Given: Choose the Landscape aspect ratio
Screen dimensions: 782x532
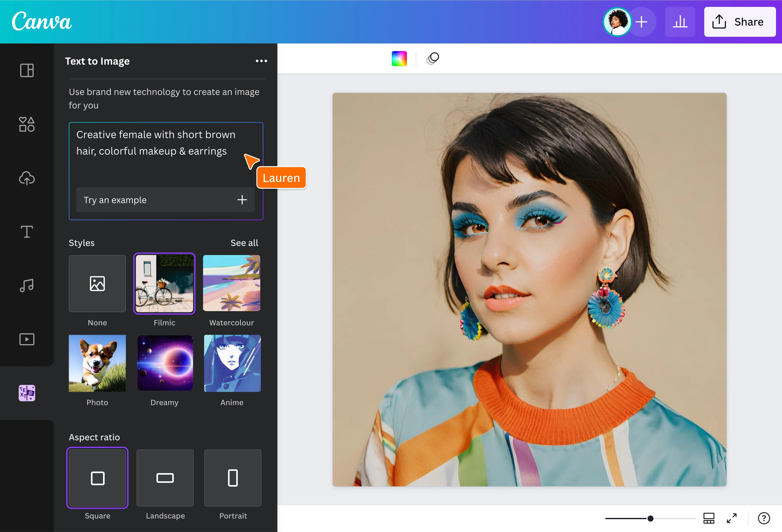Looking at the screenshot, I should (x=165, y=478).
